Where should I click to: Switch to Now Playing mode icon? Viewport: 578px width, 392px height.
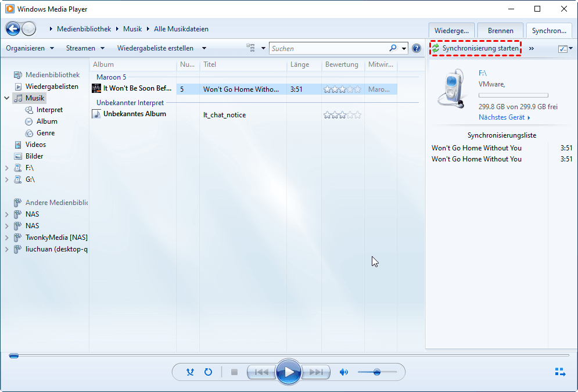561,372
